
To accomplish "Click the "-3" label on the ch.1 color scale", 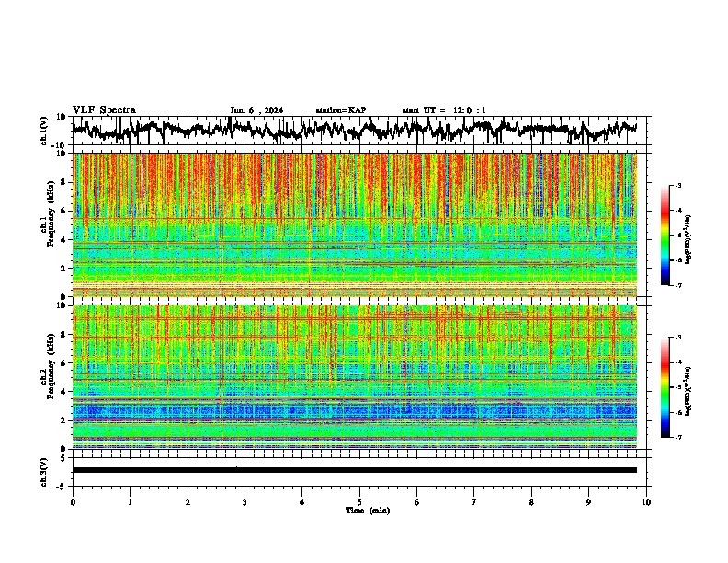I will 677,185.
